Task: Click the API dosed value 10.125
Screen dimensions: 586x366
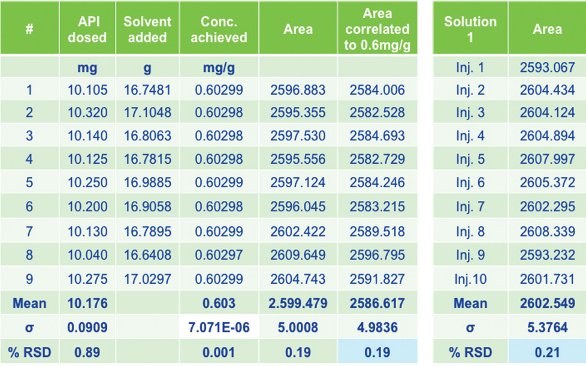Action: [x=87, y=159]
